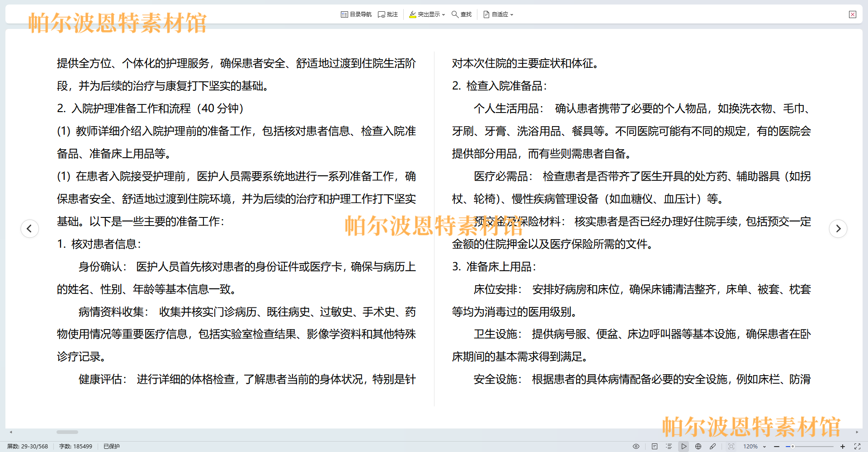Switch to outline view icon
The width and height of the screenshot is (868, 452).
pyautogui.click(x=669, y=446)
